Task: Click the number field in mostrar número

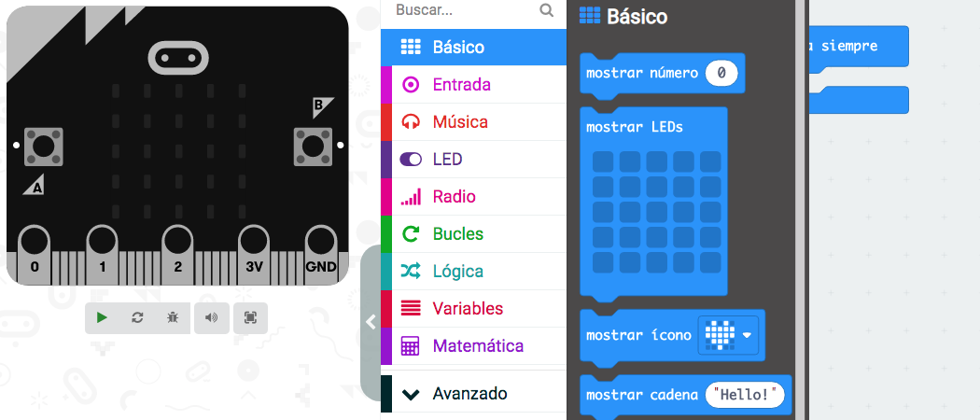Action: point(722,74)
